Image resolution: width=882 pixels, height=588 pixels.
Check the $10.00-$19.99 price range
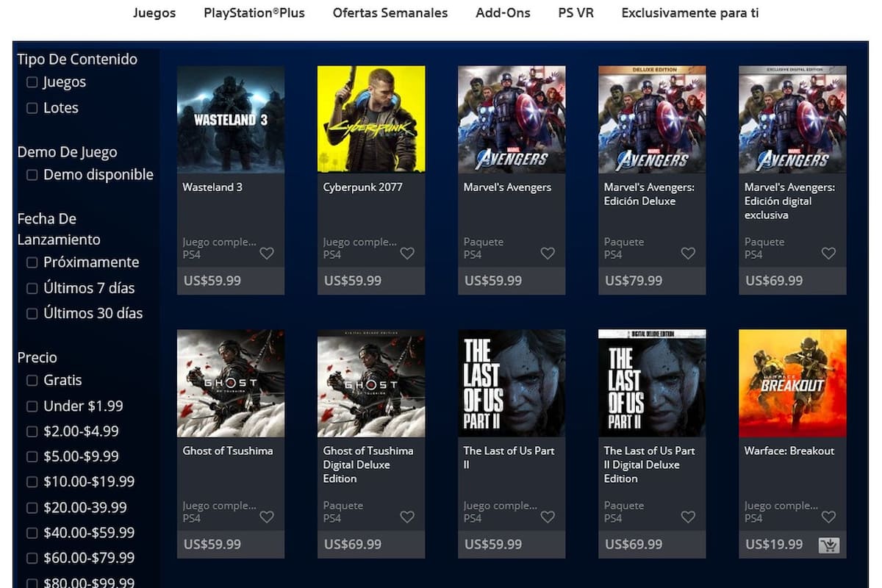coord(32,481)
